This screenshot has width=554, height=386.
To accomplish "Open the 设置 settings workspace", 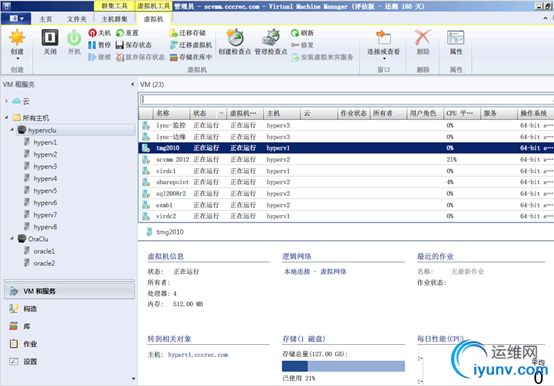I will click(x=69, y=362).
